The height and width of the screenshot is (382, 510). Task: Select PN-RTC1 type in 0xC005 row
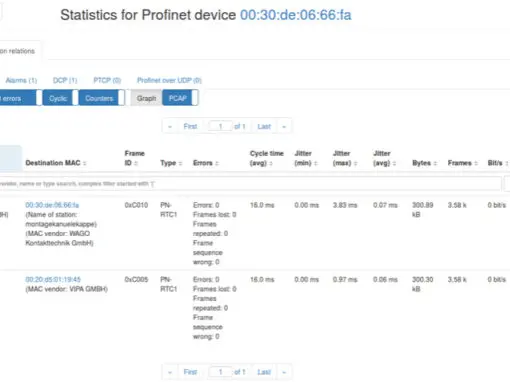[168, 284]
